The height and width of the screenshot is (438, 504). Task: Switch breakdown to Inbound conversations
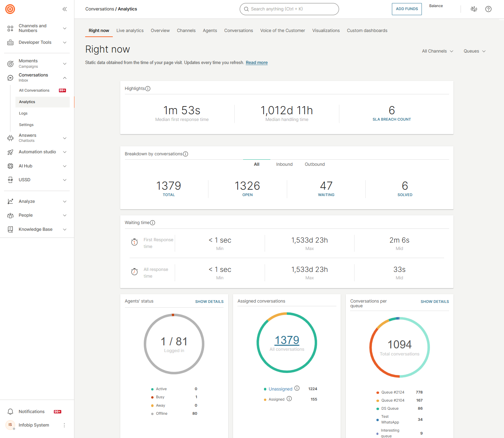pyautogui.click(x=284, y=164)
